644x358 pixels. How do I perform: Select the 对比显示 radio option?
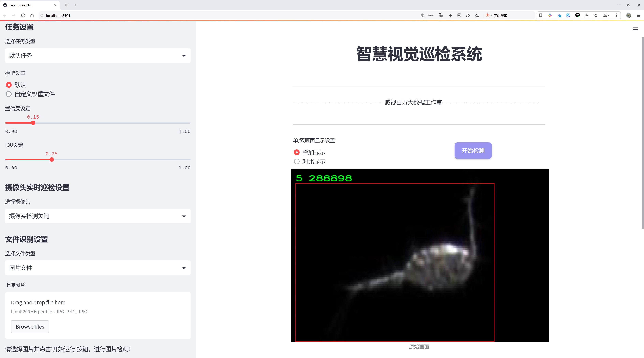297,161
